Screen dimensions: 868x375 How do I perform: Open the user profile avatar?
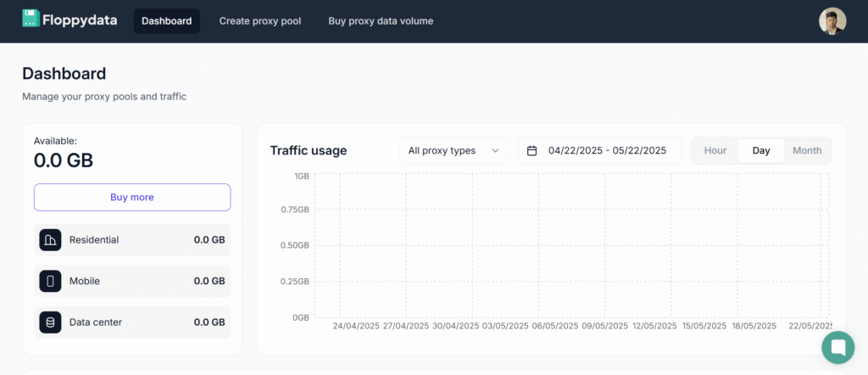[x=832, y=21]
